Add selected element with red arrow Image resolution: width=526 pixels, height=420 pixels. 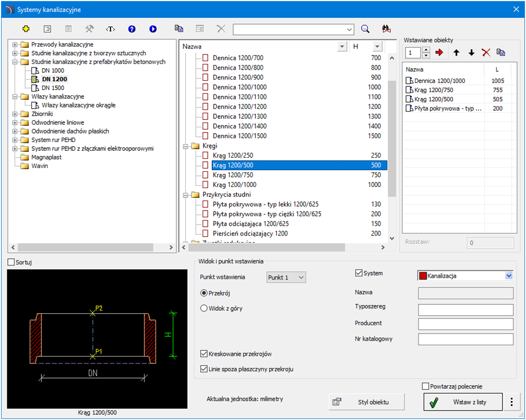(x=439, y=52)
